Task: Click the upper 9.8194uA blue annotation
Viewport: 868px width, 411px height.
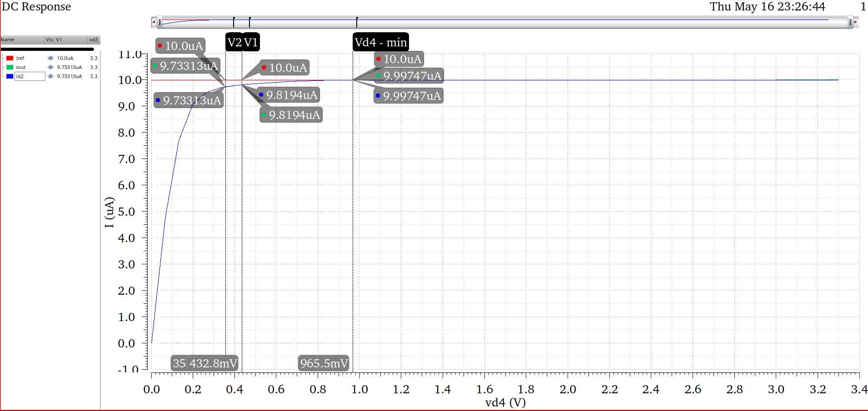Action: tap(288, 95)
